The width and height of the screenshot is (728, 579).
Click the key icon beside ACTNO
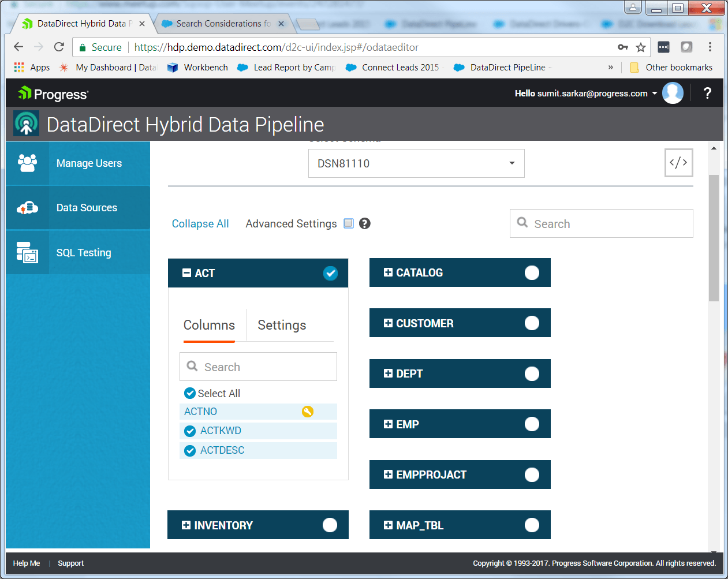(x=308, y=411)
